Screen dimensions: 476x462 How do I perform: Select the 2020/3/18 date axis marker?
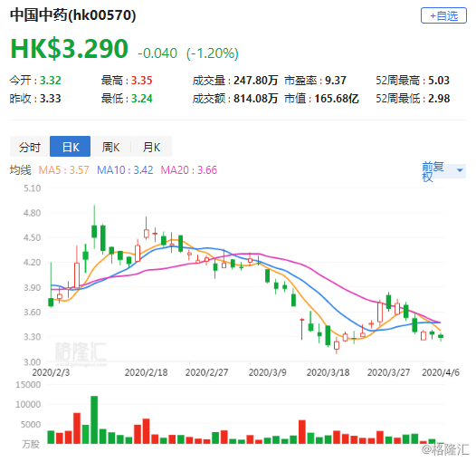(x=328, y=372)
